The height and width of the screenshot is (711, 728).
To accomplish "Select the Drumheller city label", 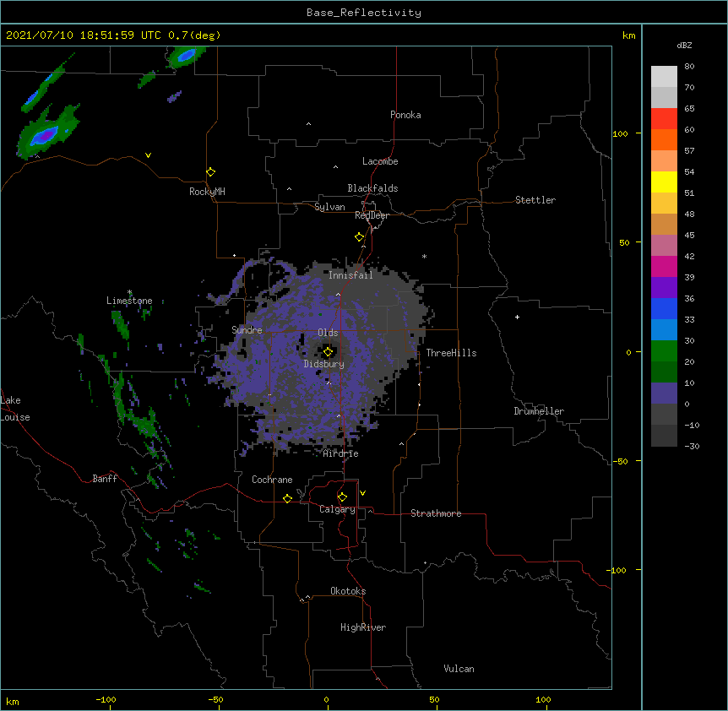I will point(539,411).
